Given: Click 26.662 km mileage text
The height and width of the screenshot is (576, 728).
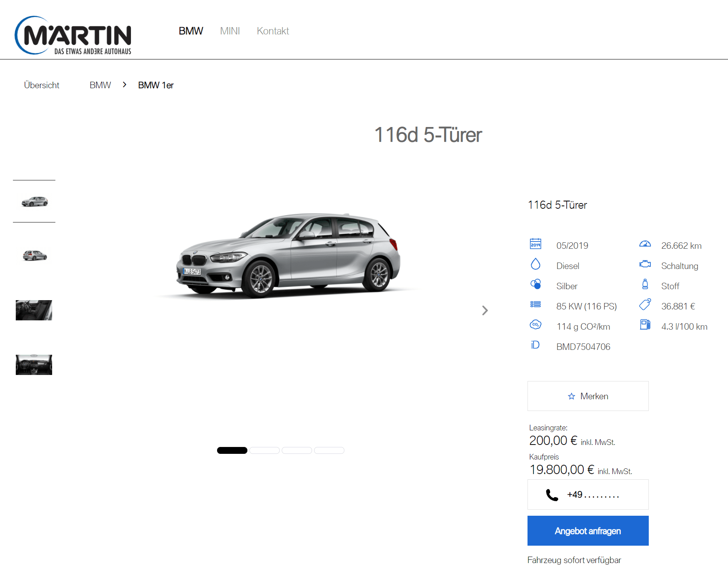Looking at the screenshot, I should [682, 246].
